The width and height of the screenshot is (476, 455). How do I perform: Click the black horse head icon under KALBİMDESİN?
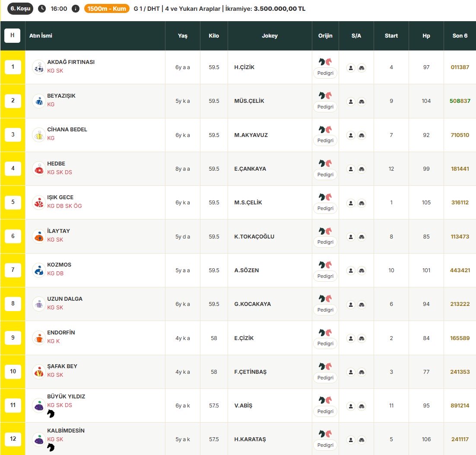pyautogui.click(x=51, y=447)
